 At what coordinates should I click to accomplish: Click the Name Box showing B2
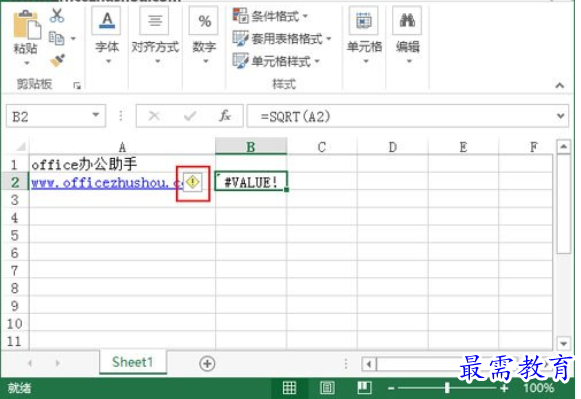tap(49, 117)
